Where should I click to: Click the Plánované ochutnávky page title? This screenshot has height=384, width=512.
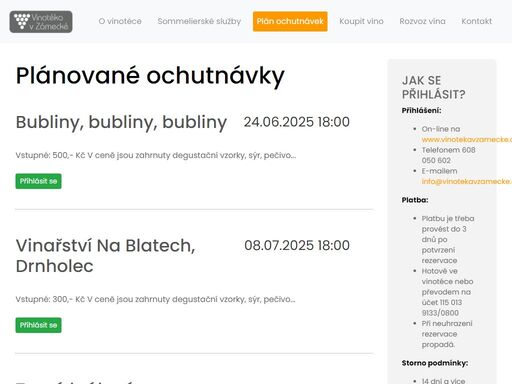[x=150, y=76]
